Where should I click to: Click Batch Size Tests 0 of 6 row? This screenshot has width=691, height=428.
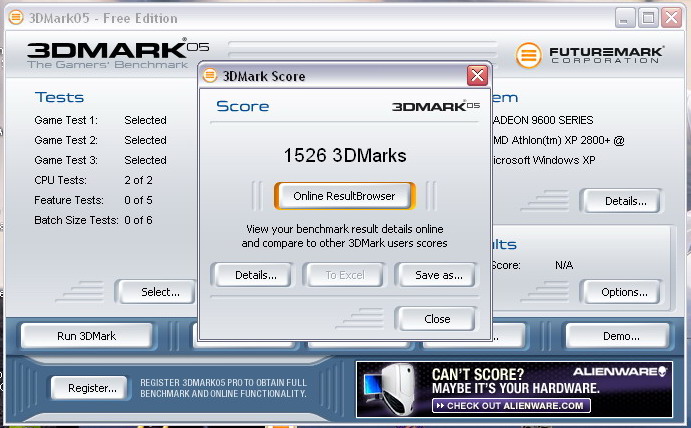[x=93, y=220]
